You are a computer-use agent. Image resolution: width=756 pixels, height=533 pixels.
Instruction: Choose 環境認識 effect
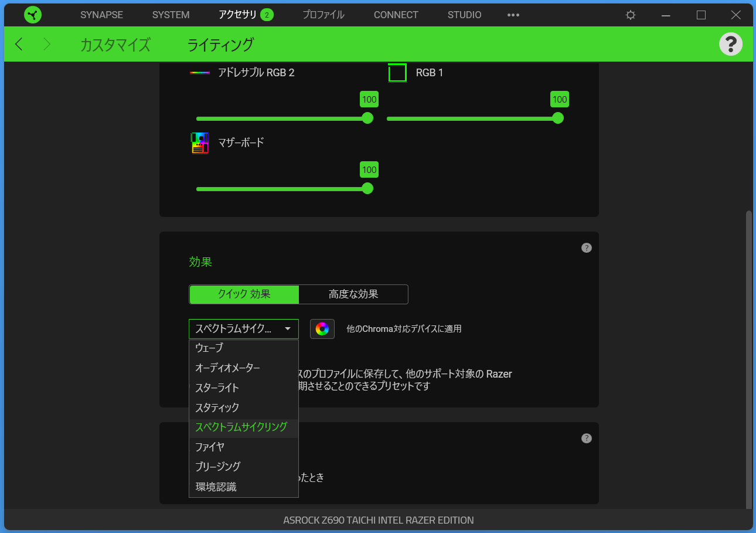(244, 487)
